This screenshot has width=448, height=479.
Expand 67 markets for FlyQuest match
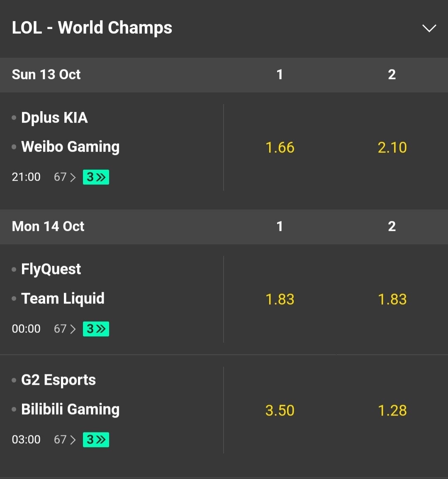pos(65,329)
